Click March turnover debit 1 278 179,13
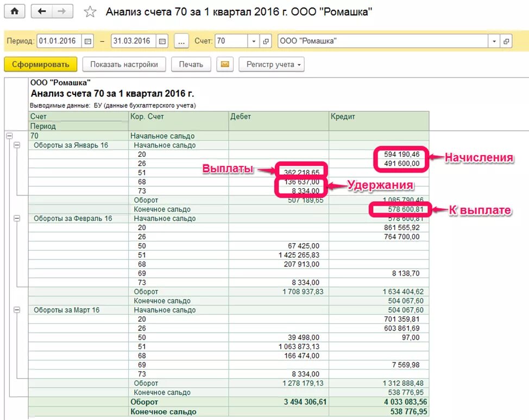The height and width of the screenshot is (420, 529). click(x=303, y=383)
